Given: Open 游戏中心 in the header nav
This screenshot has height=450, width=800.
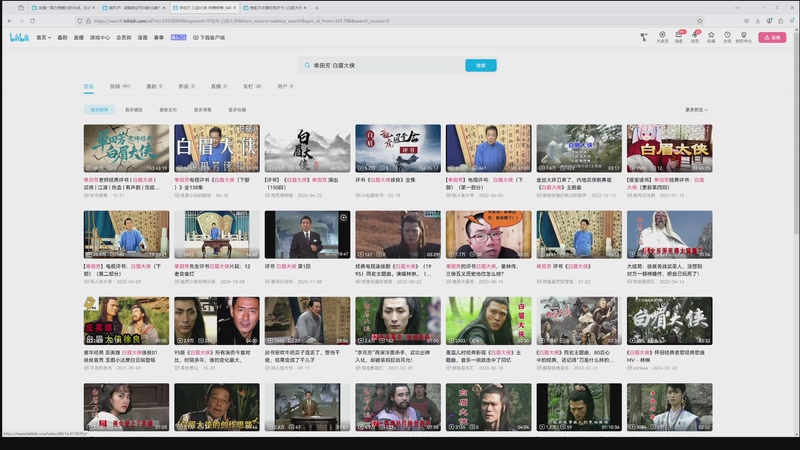Looking at the screenshot, I should coord(99,37).
